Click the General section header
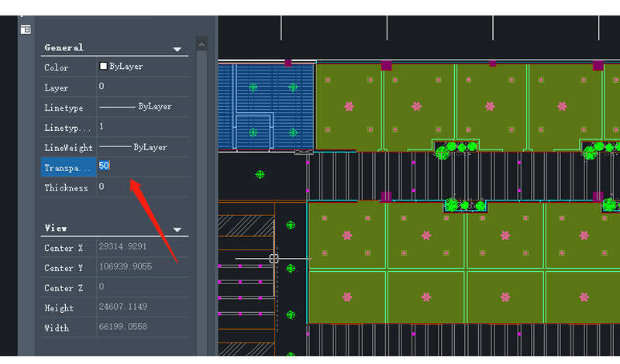620x364 pixels. [64, 48]
